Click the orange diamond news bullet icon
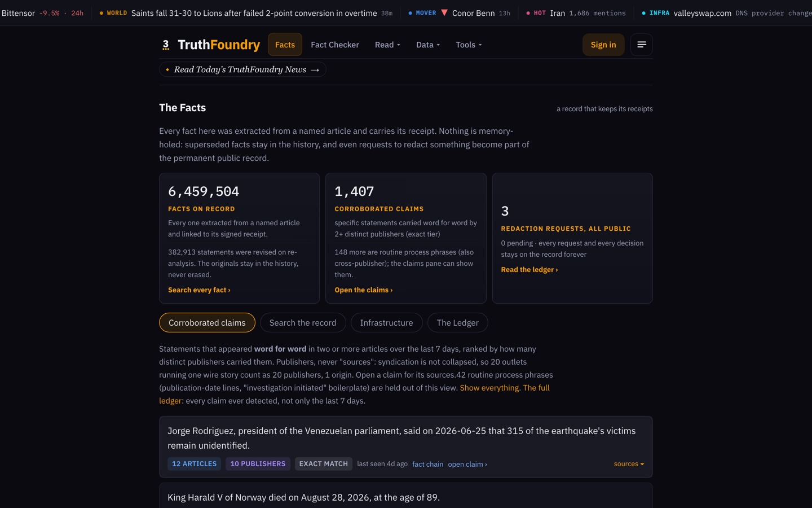Viewport: 812px width, 508px height. click(x=167, y=69)
